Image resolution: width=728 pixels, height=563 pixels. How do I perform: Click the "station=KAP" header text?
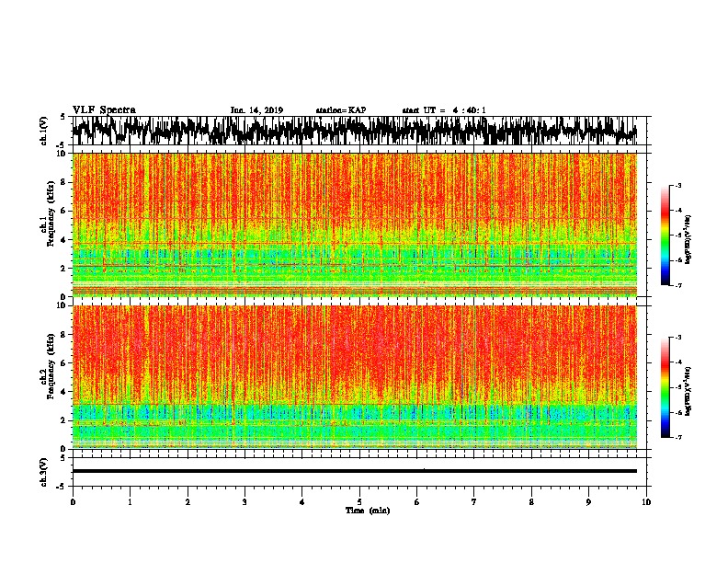coord(341,110)
